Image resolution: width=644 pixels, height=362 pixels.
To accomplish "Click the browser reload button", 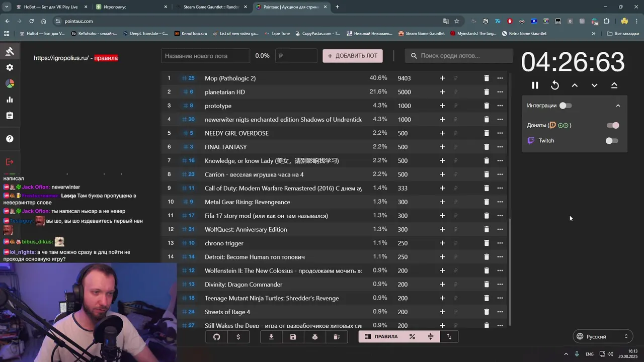I will 31,21.
